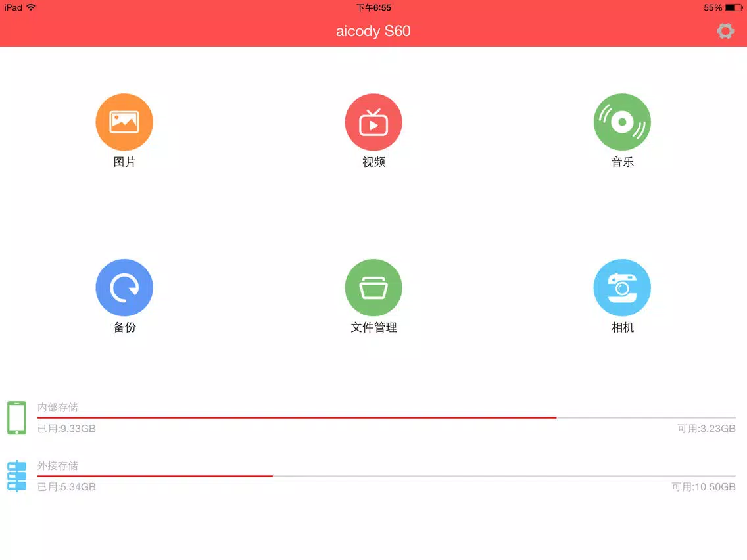This screenshot has width=747, height=560.
Task: Tap the Wi-Fi status icon
Action: 31,7
